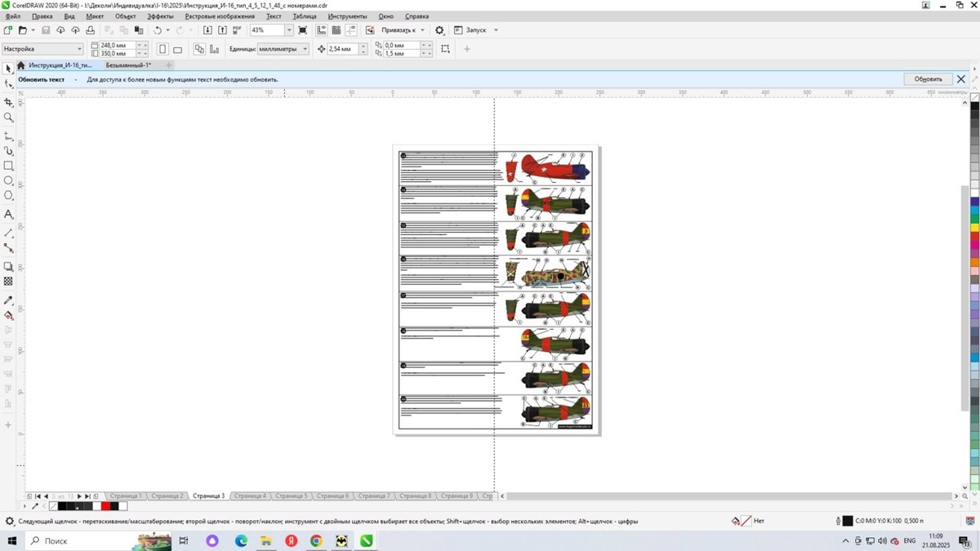Image resolution: width=980 pixels, height=551 pixels.
Task: Go to next page arrow
Action: tap(79, 496)
